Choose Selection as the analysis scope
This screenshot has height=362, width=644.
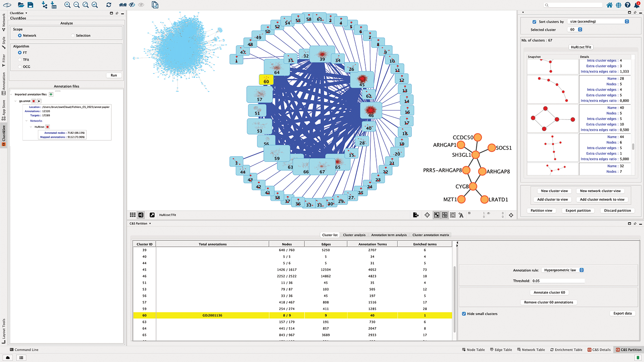pos(73,36)
